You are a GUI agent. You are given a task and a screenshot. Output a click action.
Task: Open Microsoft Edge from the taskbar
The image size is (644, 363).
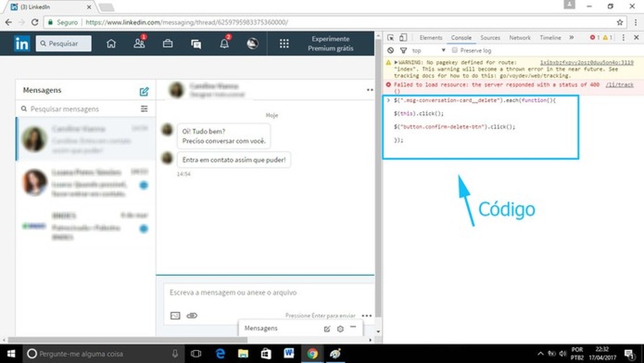(220, 354)
